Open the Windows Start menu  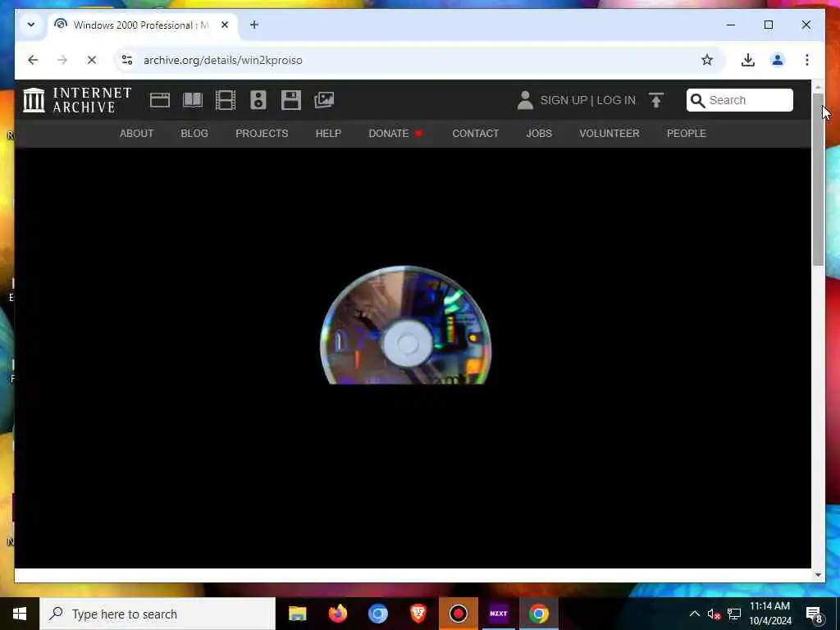pos(20,614)
